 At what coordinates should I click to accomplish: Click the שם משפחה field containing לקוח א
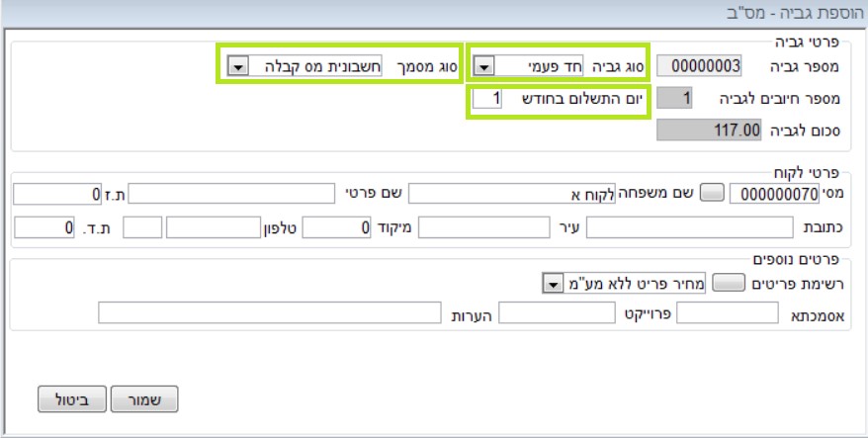[x=512, y=194]
